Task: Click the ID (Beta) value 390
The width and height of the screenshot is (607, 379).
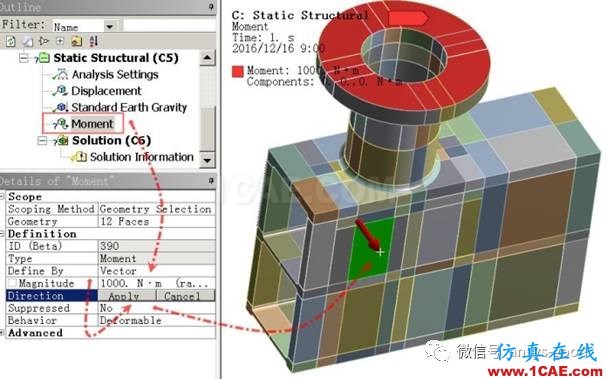Action: pos(157,246)
